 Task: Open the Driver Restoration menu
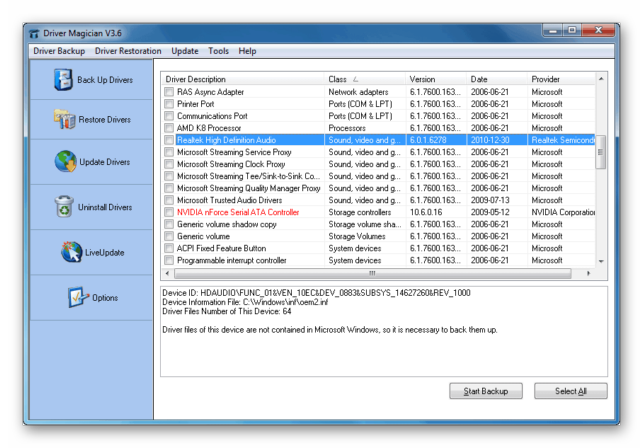click(128, 51)
